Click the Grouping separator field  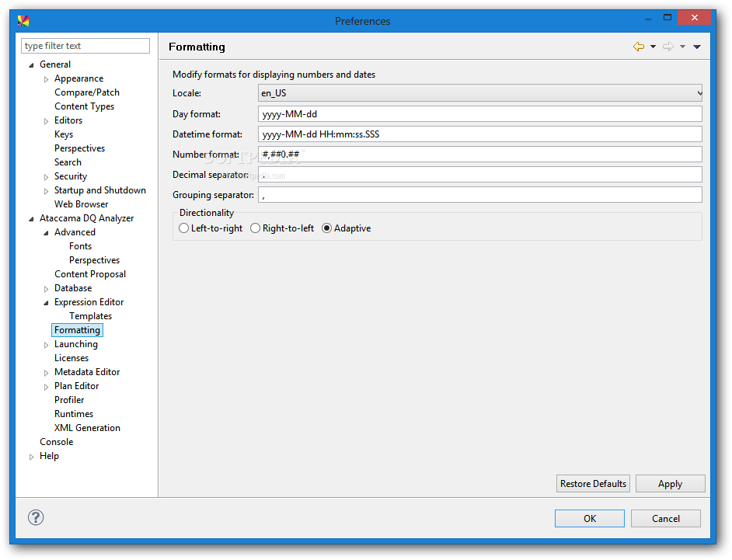(480, 195)
